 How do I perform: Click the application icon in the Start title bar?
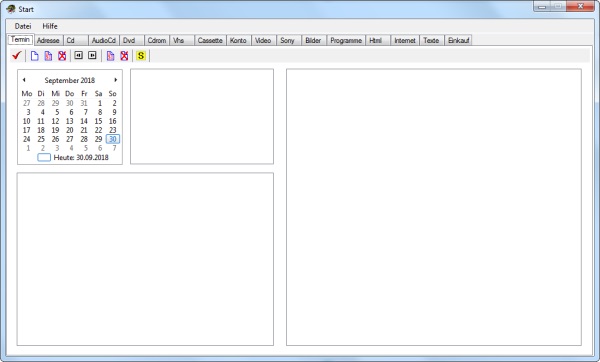point(11,9)
